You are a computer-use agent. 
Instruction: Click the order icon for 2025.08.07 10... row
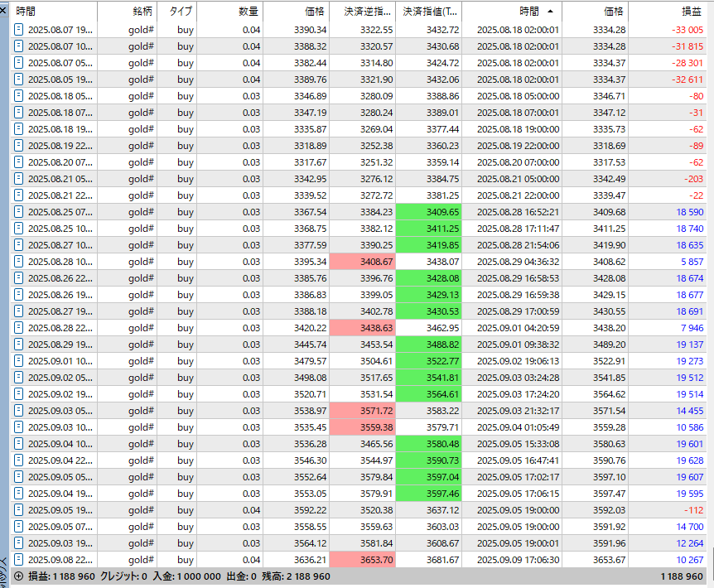click(19, 46)
